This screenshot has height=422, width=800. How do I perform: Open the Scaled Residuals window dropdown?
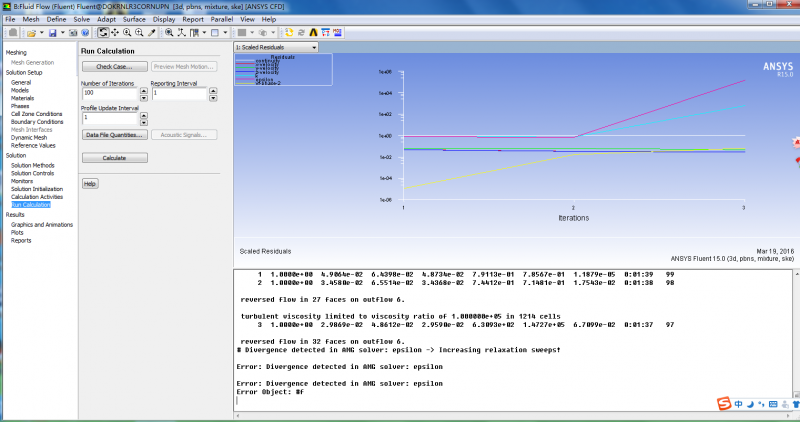pyautogui.click(x=314, y=47)
